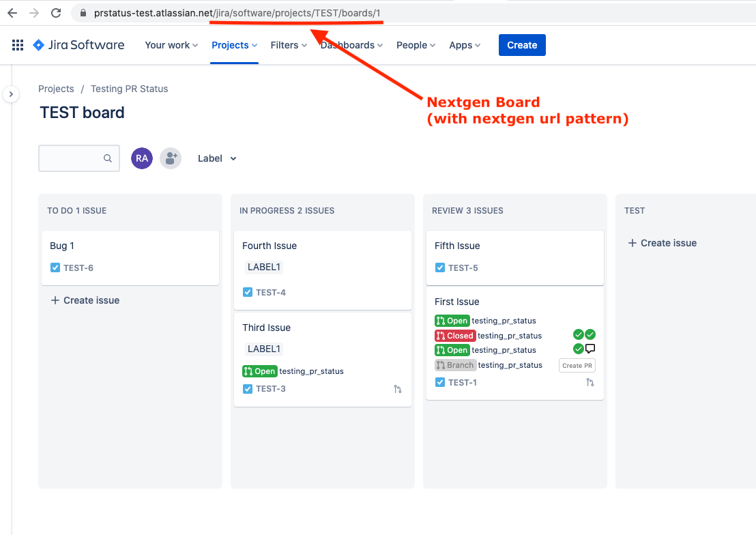Open the Label filter dropdown
This screenshot has height=535, width=756.
point(217,158)
